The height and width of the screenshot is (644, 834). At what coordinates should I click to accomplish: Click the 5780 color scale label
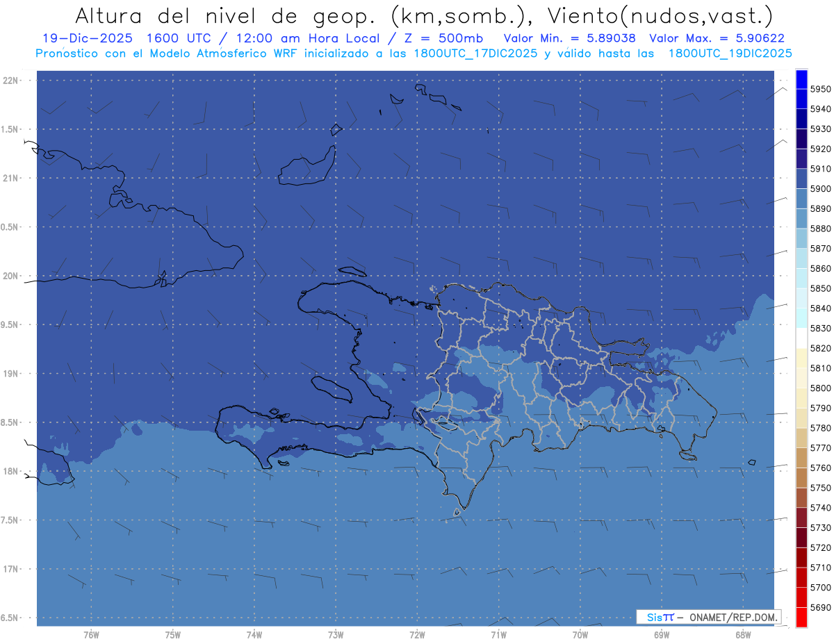[820, 428]
